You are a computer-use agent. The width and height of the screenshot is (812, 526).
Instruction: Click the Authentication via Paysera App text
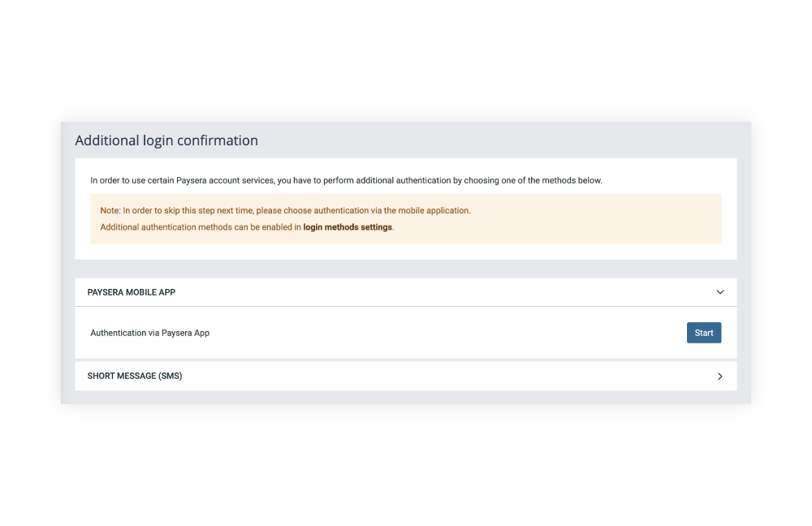(149, 333)
